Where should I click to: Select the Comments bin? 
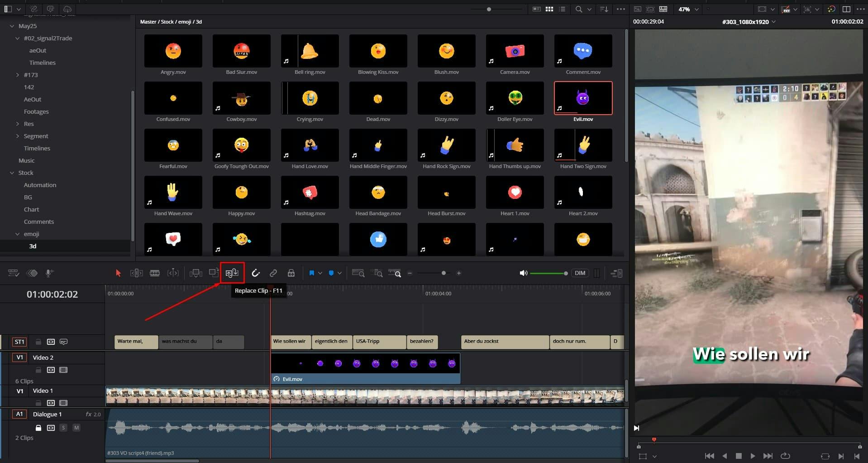[x=39, y=222]
